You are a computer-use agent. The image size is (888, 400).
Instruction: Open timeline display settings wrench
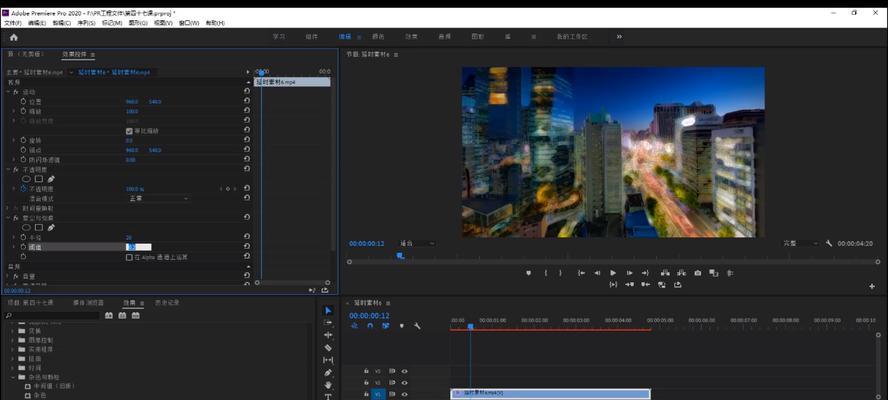click(x=417, y=326)
